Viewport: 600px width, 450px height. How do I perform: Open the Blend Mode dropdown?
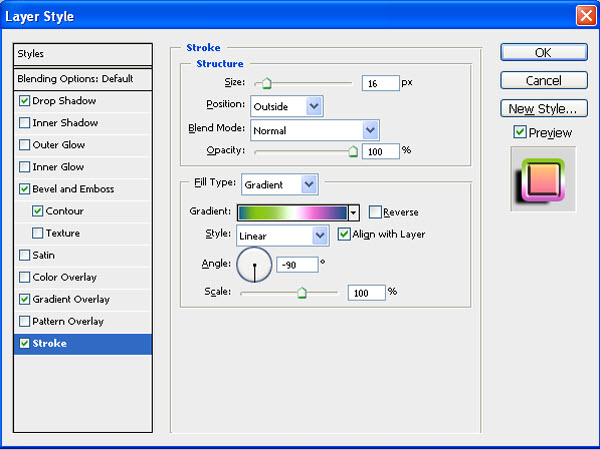[370, 129]
